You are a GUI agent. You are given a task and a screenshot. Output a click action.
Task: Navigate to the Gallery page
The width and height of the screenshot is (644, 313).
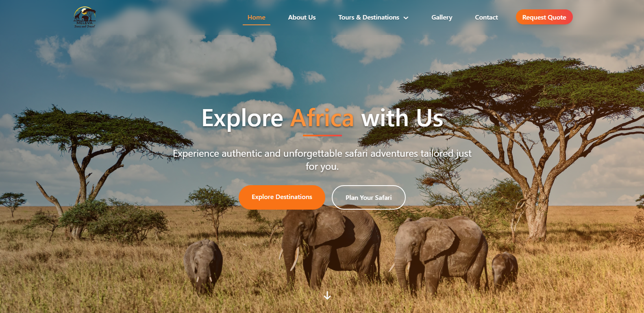click(x=442, y=17)
